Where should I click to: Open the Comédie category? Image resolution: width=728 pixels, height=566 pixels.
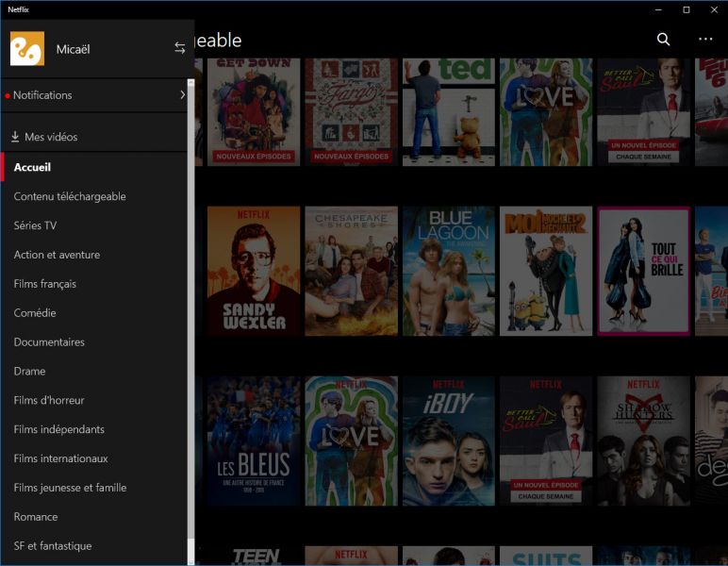click(x=35, y=313)
